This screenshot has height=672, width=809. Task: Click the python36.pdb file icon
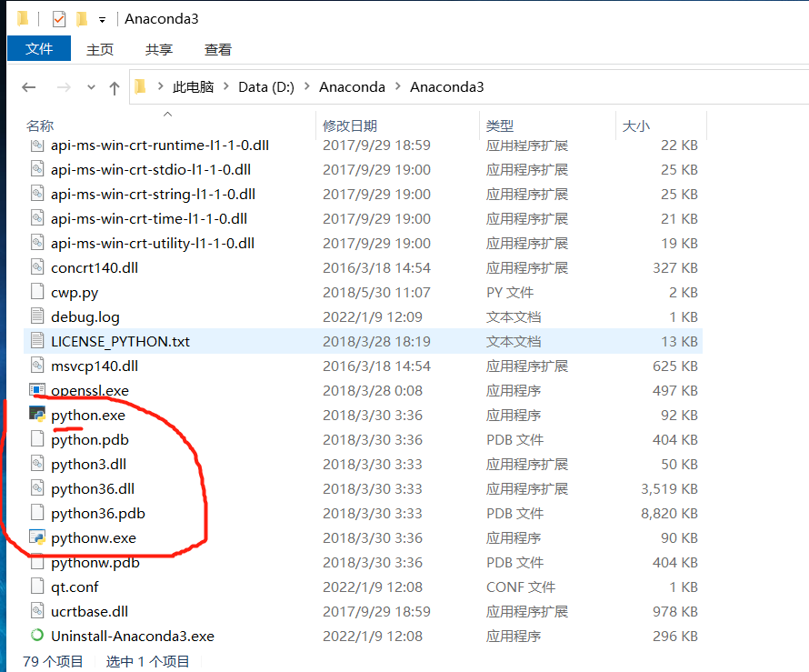37,513
